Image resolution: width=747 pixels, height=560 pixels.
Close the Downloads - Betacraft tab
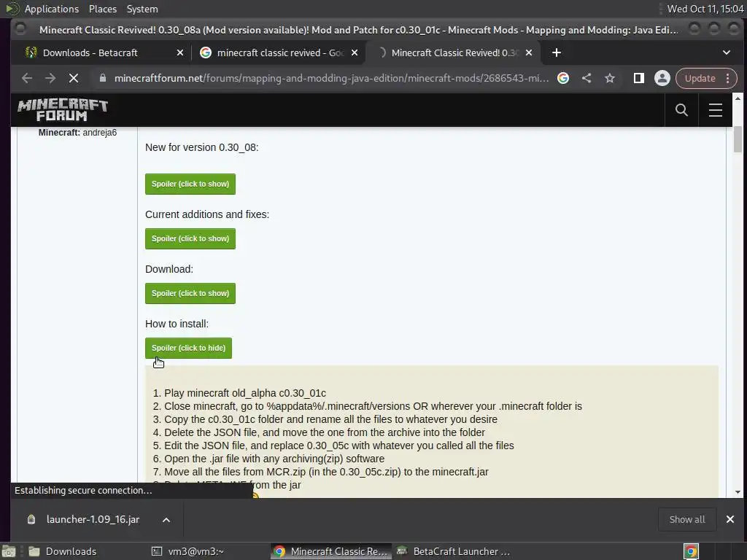pyautogui.click(x=180, y=52)
